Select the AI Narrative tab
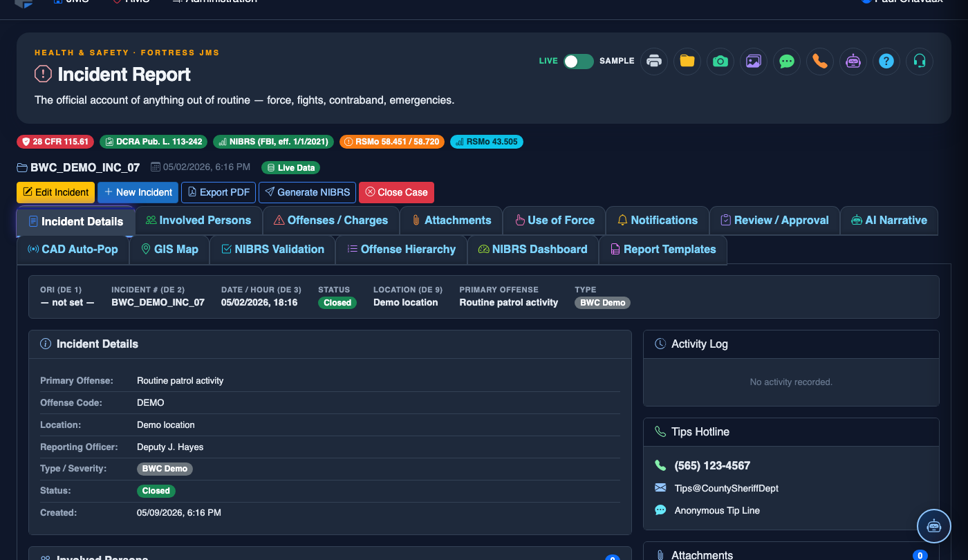 click(x=889, y=221)
